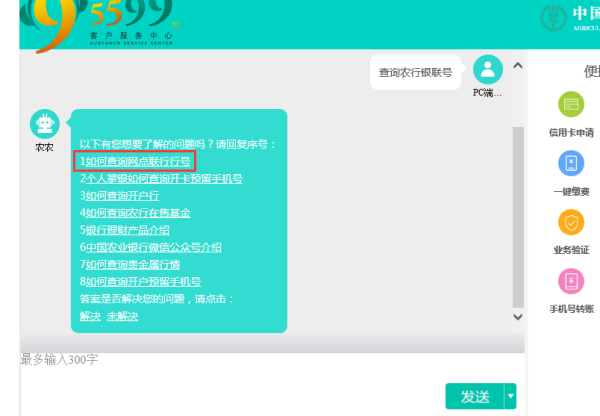Screen dimensions: 600x416
Task: Click the PC端 username label
Action: point(487,93)
